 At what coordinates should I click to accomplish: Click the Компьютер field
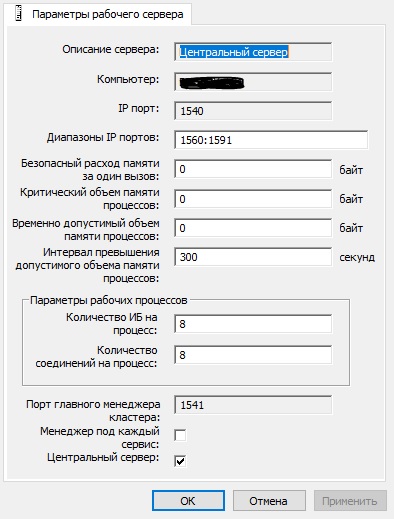(253, 82)
